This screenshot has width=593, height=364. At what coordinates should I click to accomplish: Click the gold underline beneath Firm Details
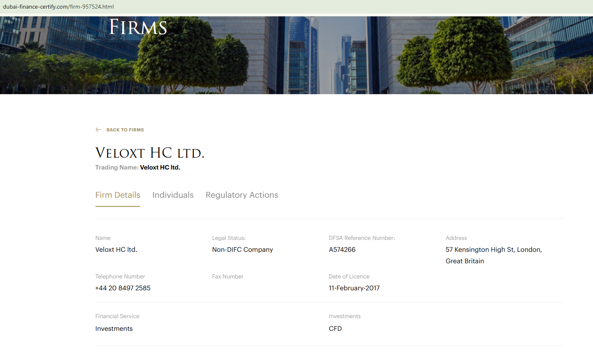118,206
